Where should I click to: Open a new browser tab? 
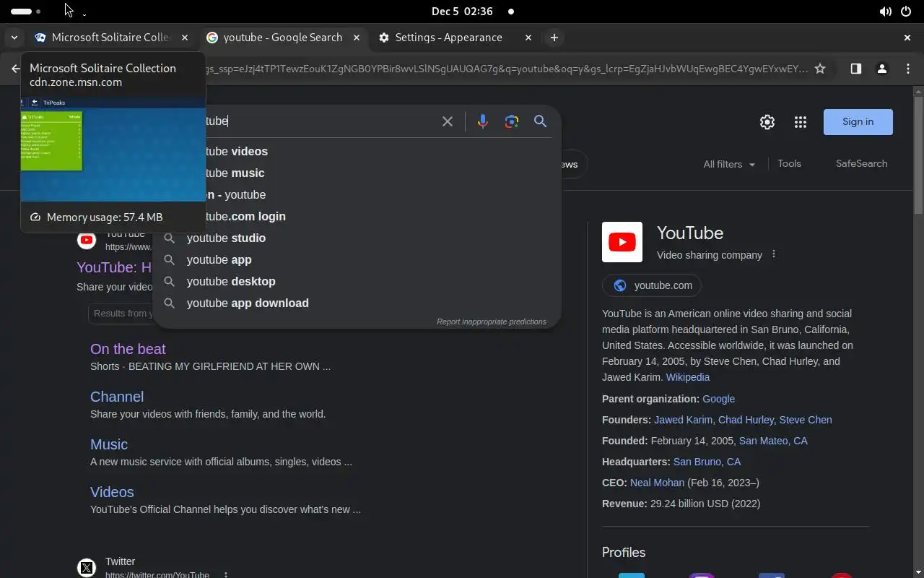click(554, 38)
